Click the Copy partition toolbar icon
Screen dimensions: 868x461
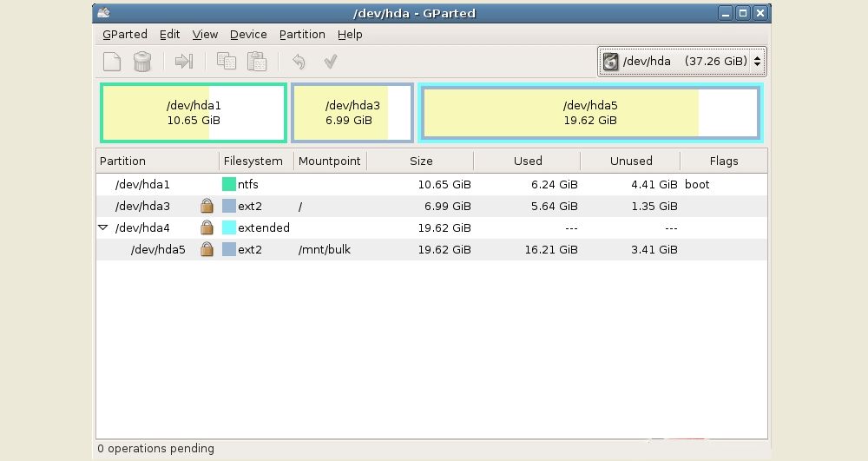pos(226,62)
